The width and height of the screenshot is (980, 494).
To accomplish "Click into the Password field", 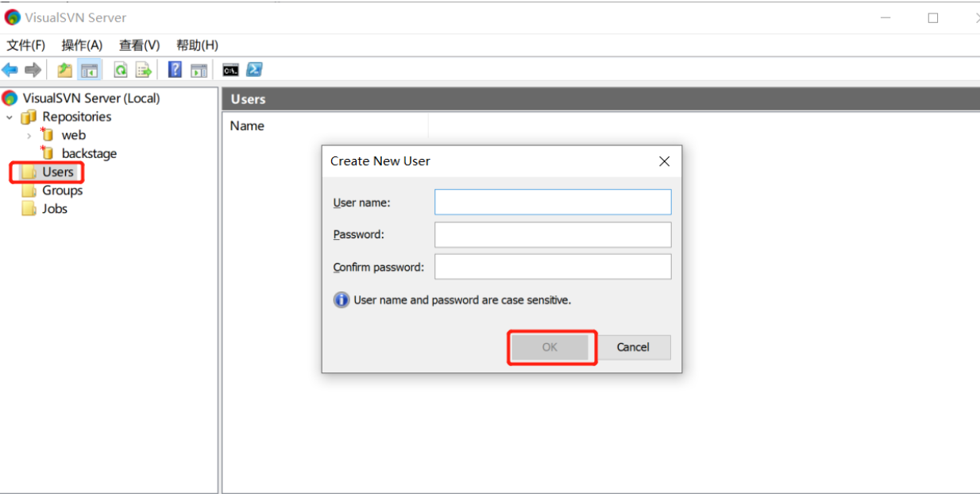I will [x=553, y=234].
